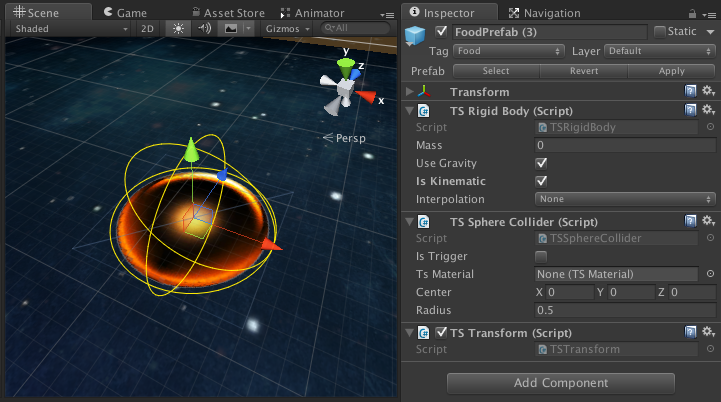Open TS Transform help icon
This screenshot has width=721, height=402.
click(x=690, y=332)
